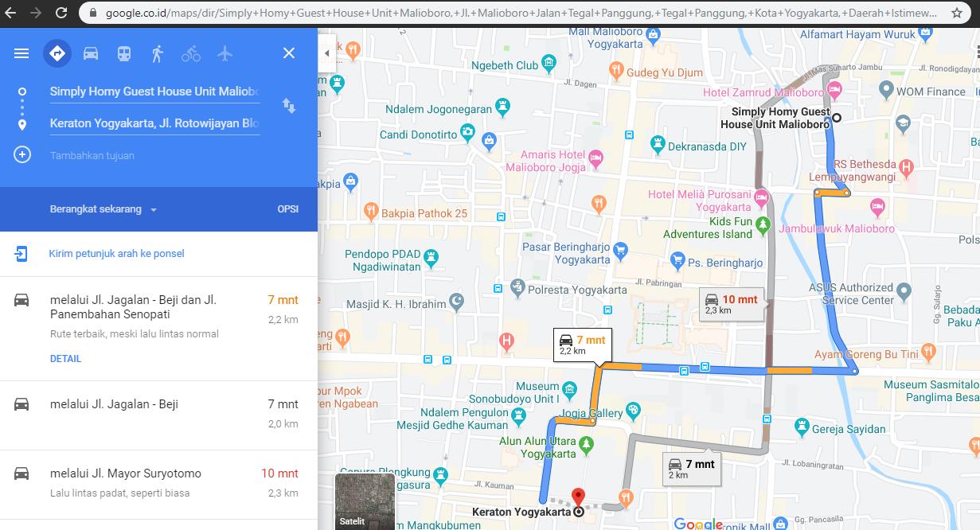Select the best travel modes icon
980x530 pixels.
[x=57, y=53]
